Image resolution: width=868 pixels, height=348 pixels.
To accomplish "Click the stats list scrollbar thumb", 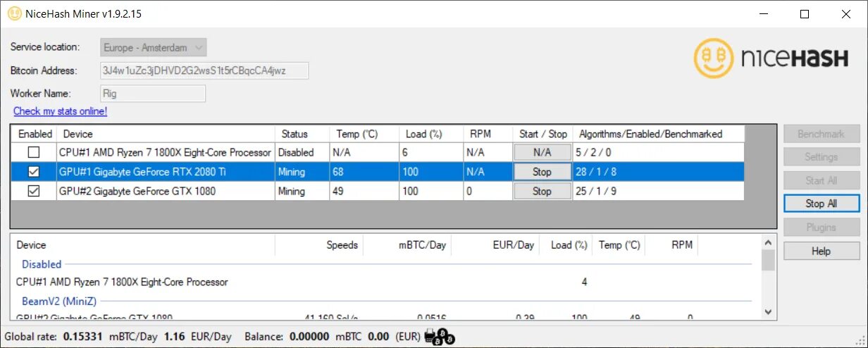I will click(x=768, y=259).
